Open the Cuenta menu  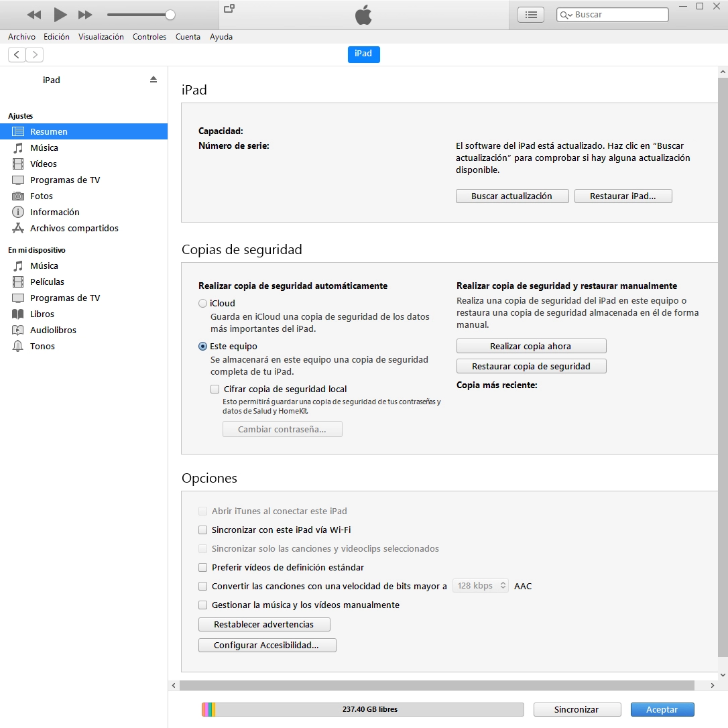pos(188,37)
